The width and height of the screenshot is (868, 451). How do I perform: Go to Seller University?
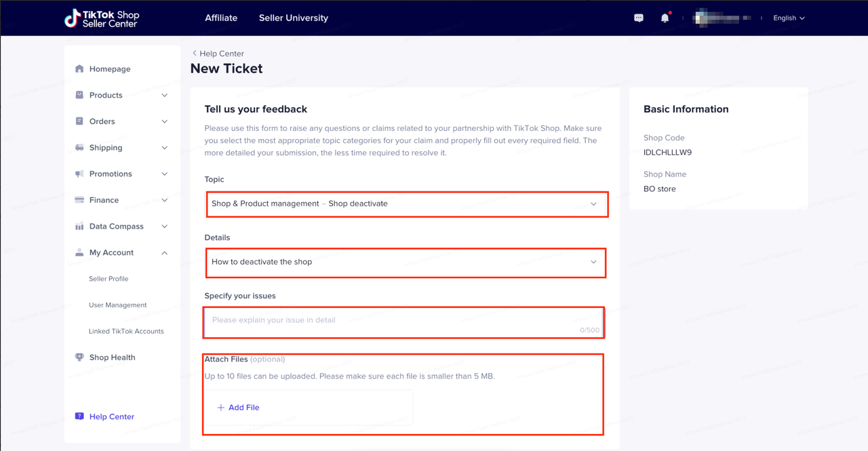(x=293, y=18)
